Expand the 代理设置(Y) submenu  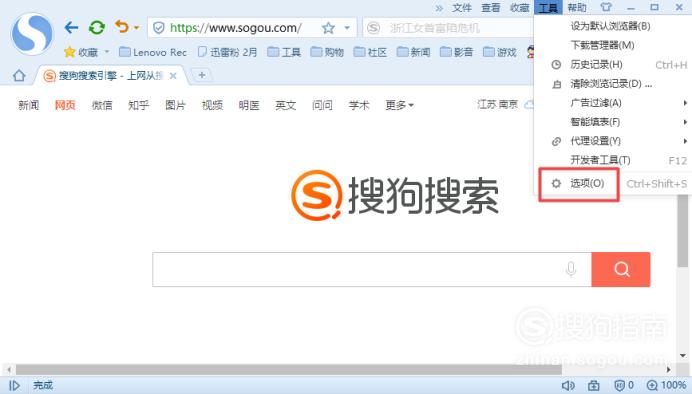click(613, 141)
